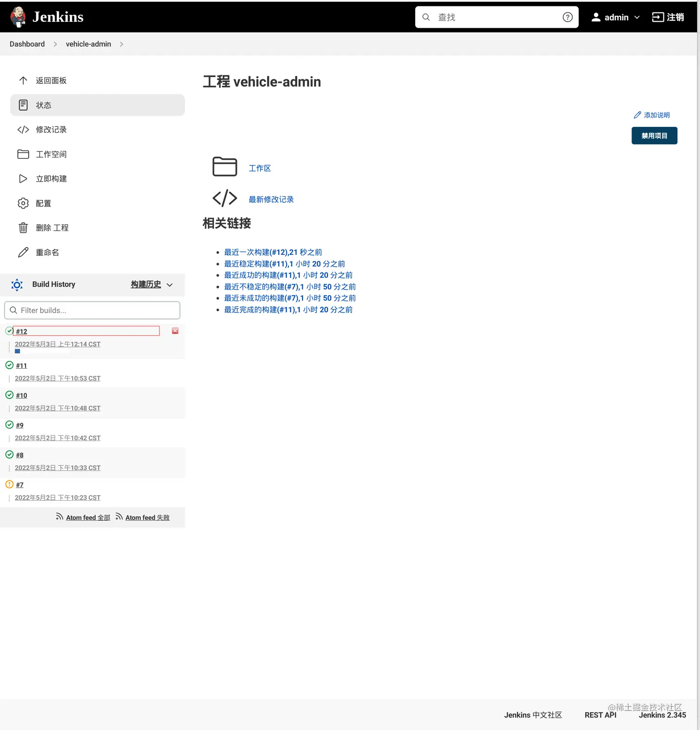Open 最近一次构建(#12) link
The height and width of the screenshot is (730, 700).
tap(273, 252)
